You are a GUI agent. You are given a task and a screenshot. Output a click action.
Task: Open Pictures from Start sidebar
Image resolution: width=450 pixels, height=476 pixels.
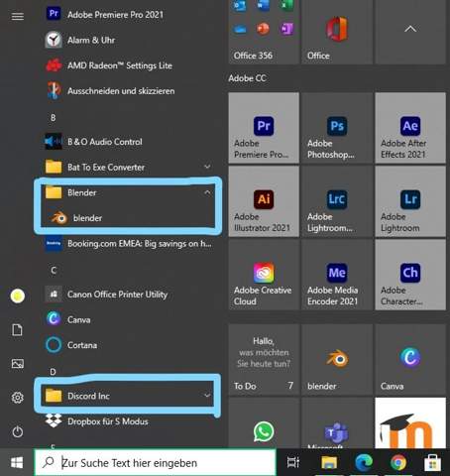(18, 364)
